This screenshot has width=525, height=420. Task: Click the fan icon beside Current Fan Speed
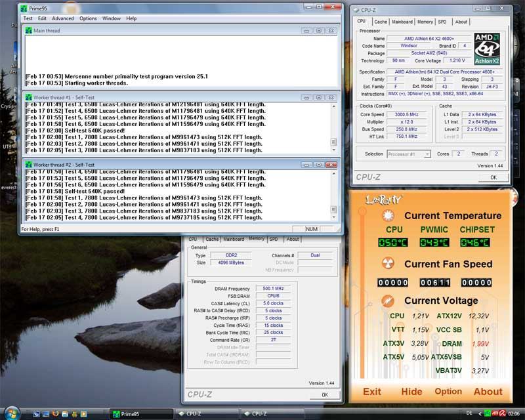[x=388, y=263]
